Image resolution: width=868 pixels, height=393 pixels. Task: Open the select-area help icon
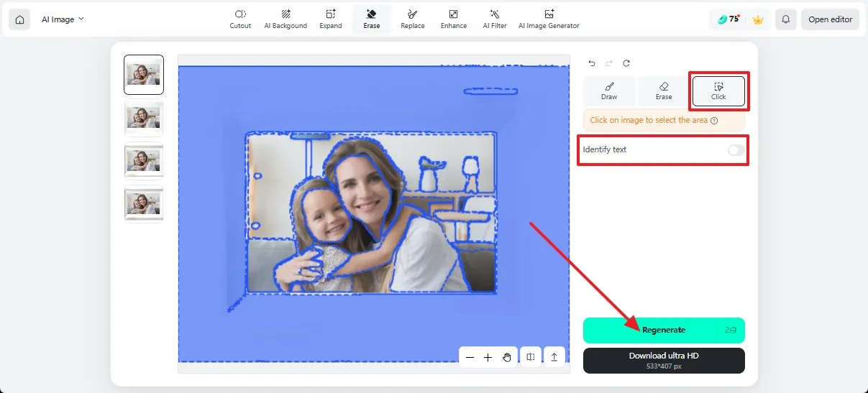click(x=714, y=121)
